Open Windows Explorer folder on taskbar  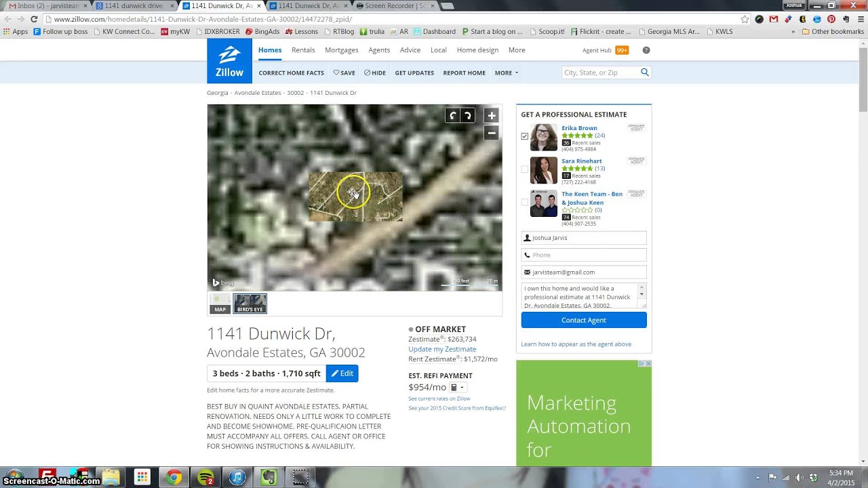(x=111, y=477)
